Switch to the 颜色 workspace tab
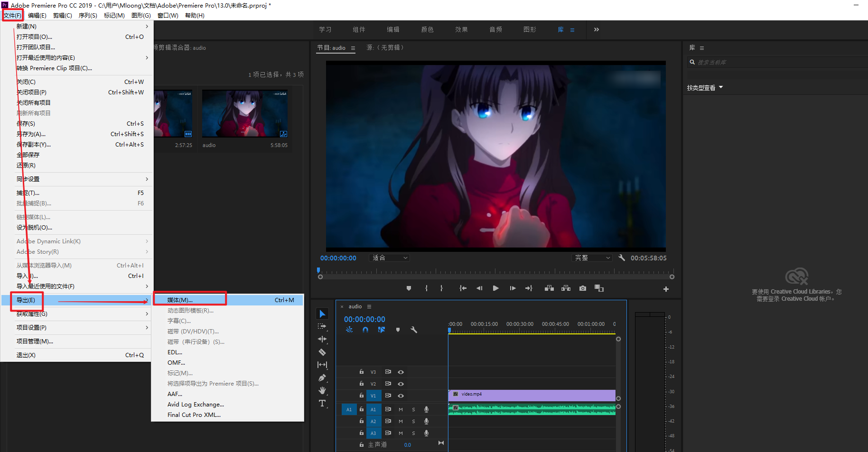This screenshot has width=868, height=452. (x=427, y=29)
